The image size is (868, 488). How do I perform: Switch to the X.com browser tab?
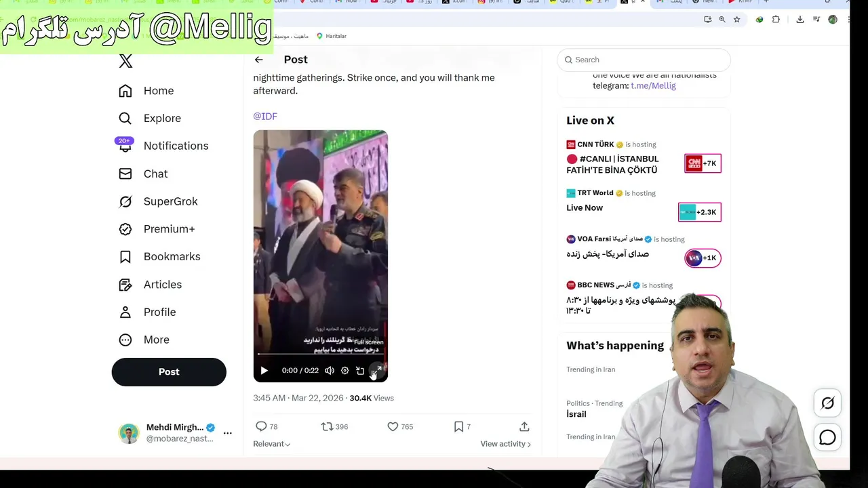[454, 2]
